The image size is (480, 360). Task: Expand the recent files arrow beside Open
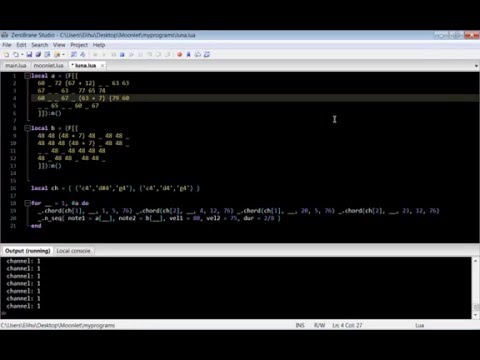click(x=22, y=54)
